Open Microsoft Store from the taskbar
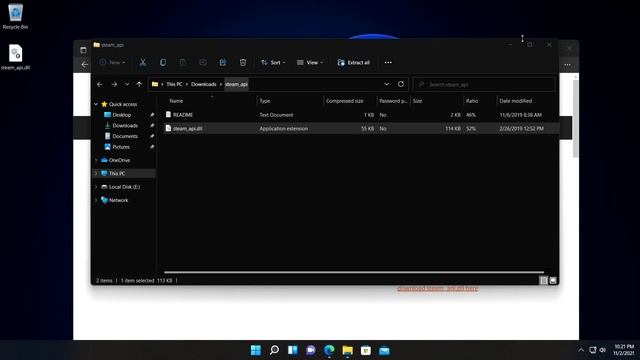Screen dimensions: 640x360 pyautogui.click(x=366, y=350)
